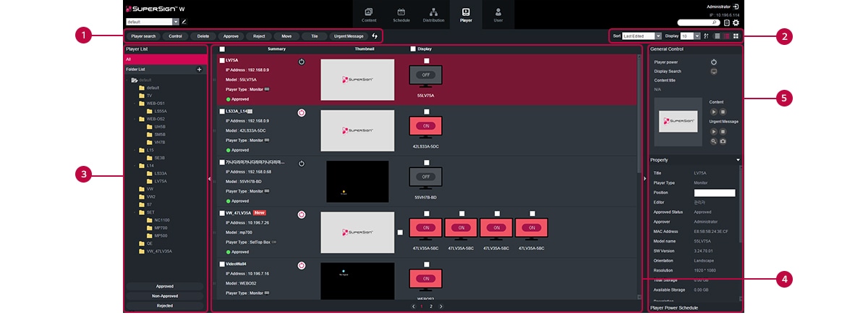Open the Schedule tab
Viewport: 868px width, 326px height.
pos(401,14)
